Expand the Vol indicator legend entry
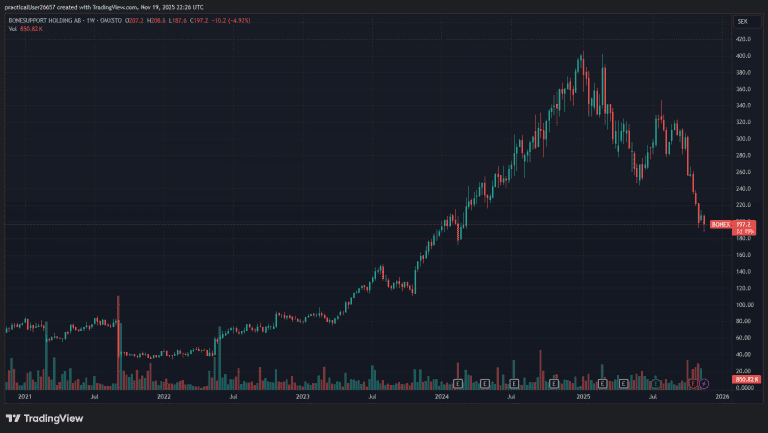 [x=12, y=30]
